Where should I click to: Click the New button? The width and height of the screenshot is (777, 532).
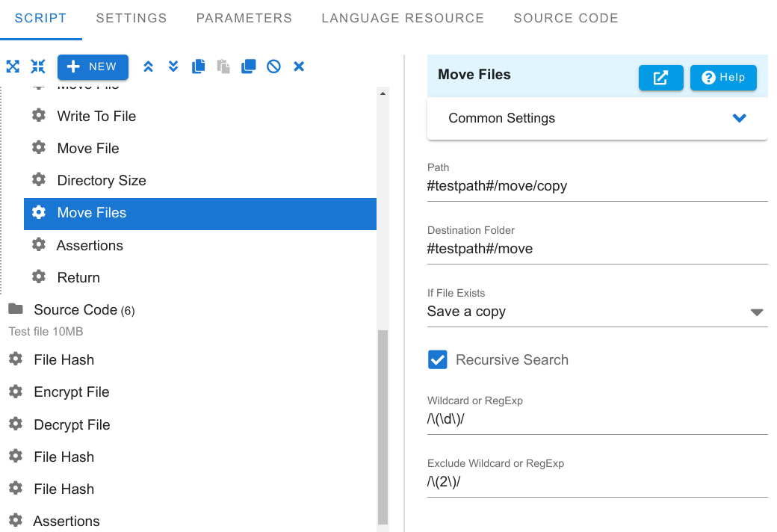(93, 66)
